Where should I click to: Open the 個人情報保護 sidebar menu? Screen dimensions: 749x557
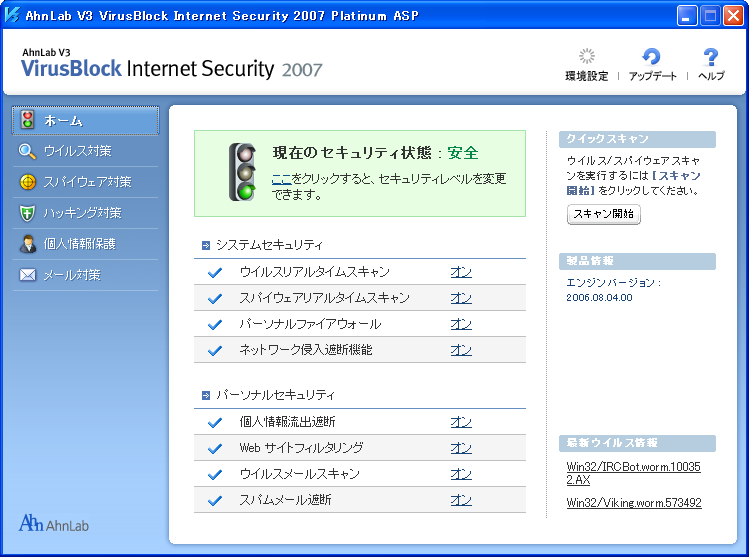[86, 244]
